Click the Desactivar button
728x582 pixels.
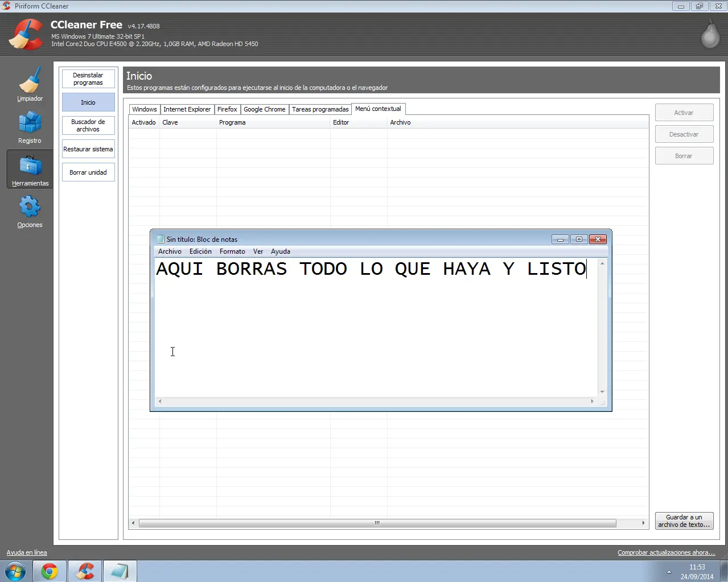point(684,134)
